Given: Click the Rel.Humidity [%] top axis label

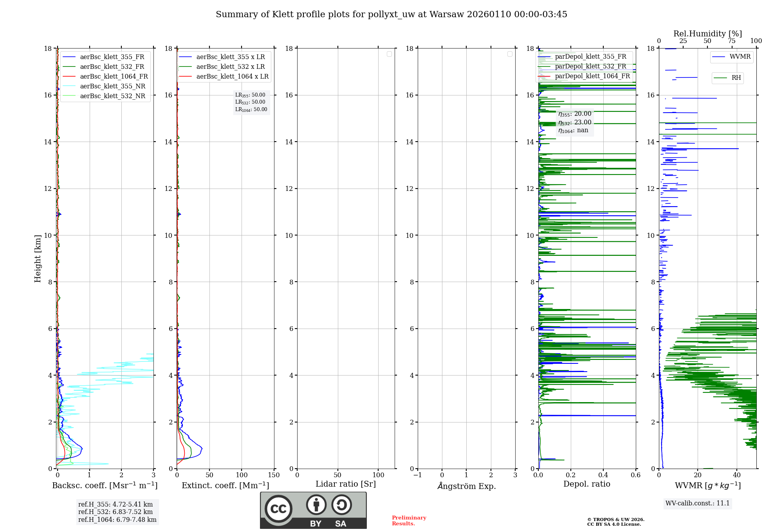Looking at the screenshot, I should (707, 34).
